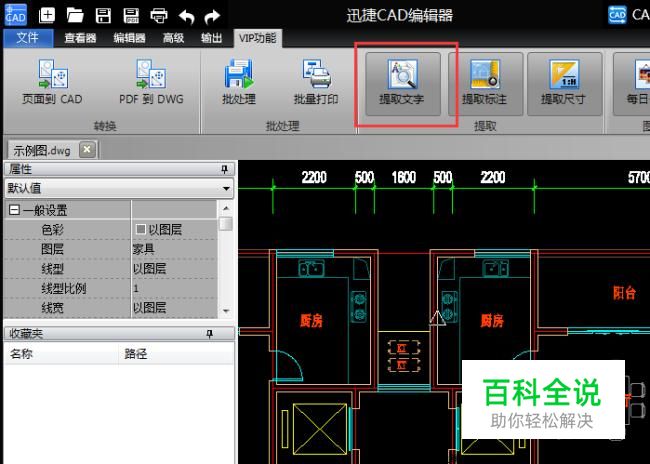Open the 默认值 dropdown

(119, 188)
